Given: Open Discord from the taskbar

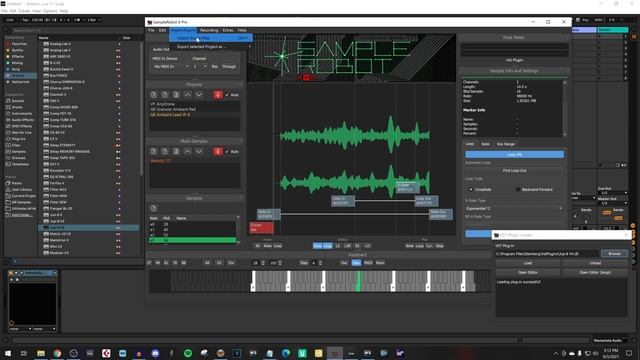Looking at the screenshot, I should [155, 353].
